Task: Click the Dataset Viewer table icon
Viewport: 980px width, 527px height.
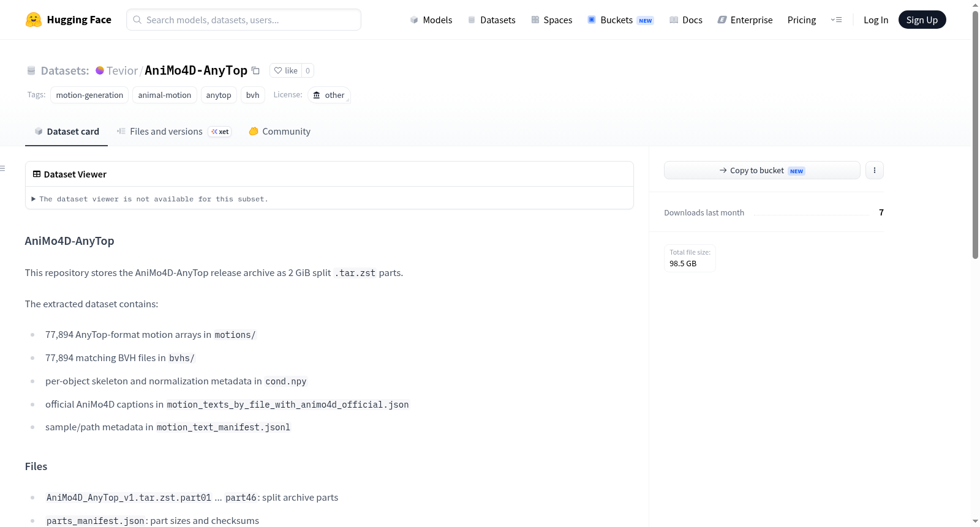Action: (37, 174)
